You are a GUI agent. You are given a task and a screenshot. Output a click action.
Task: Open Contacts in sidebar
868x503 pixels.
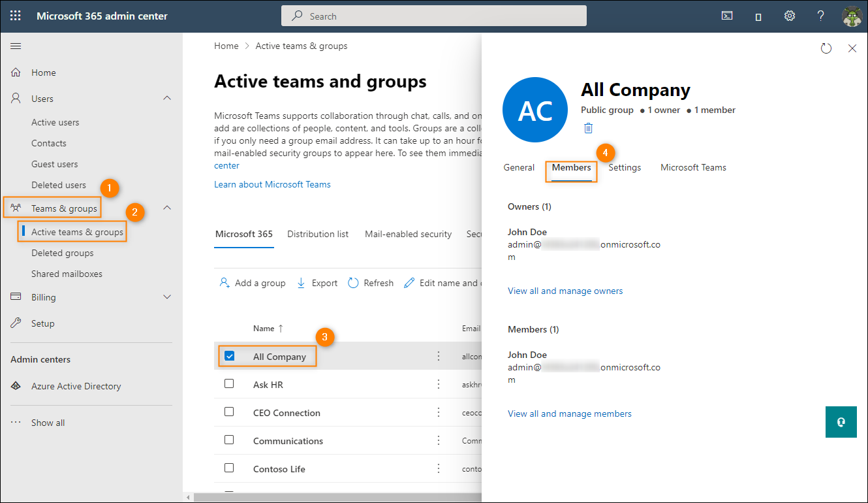tap(49, 143)
